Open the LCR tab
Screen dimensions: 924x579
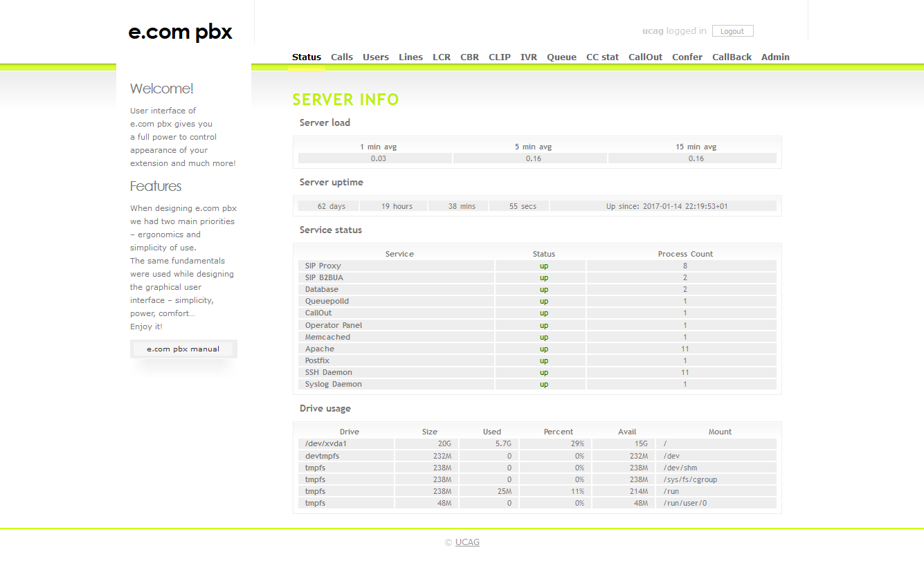[442, 57]
